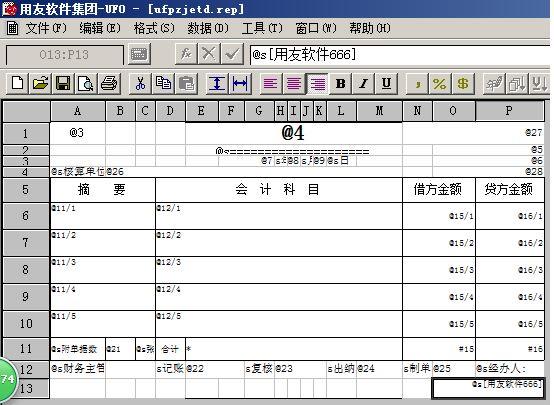
Task: Select row 5 header
Action: pyautogui.click(x=26, y=190)
